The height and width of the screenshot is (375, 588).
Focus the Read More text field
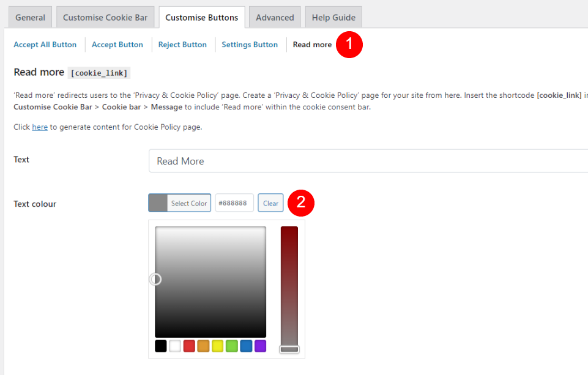pyautogui.click(x=368, y=161)
